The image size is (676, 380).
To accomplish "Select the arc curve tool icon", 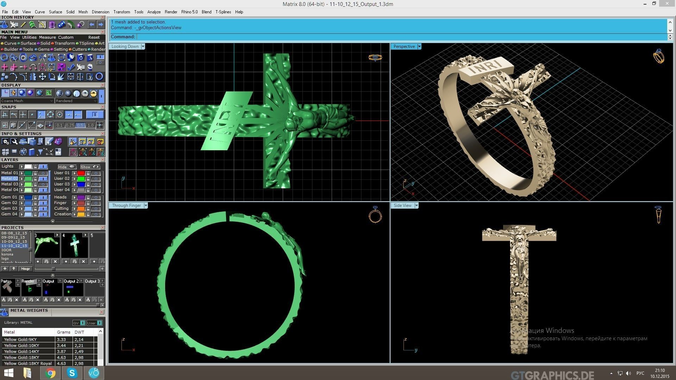I will [x=13, y=77].
